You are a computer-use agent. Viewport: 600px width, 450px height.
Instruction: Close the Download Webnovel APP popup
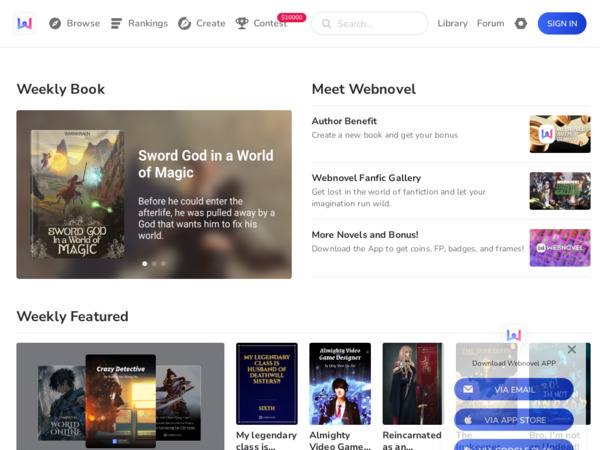coord(572,349)
